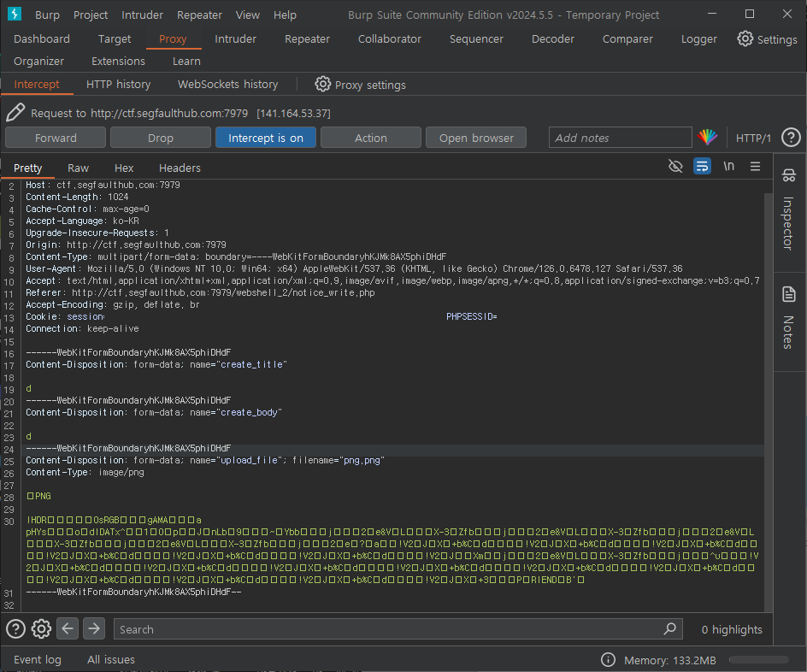Click the Add notes input field
Screen dimensions: 807x672
click(620, 138)
